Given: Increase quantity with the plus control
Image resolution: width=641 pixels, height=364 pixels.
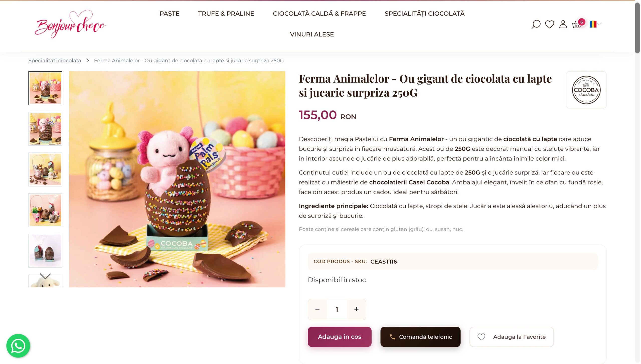Looking at the screenshot, I should [x=356, y=309].
